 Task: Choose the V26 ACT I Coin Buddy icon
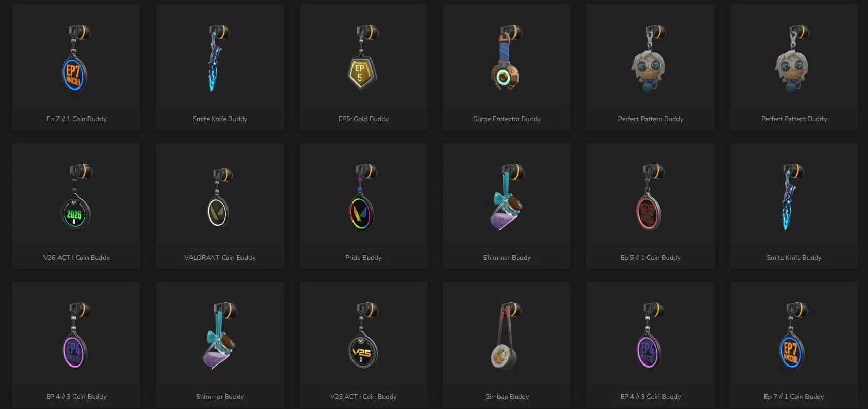[x=76, y=197]
